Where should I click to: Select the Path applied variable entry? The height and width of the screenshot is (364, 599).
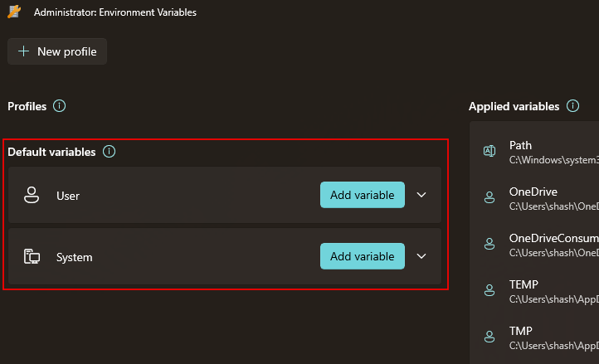tap(548, 152)
